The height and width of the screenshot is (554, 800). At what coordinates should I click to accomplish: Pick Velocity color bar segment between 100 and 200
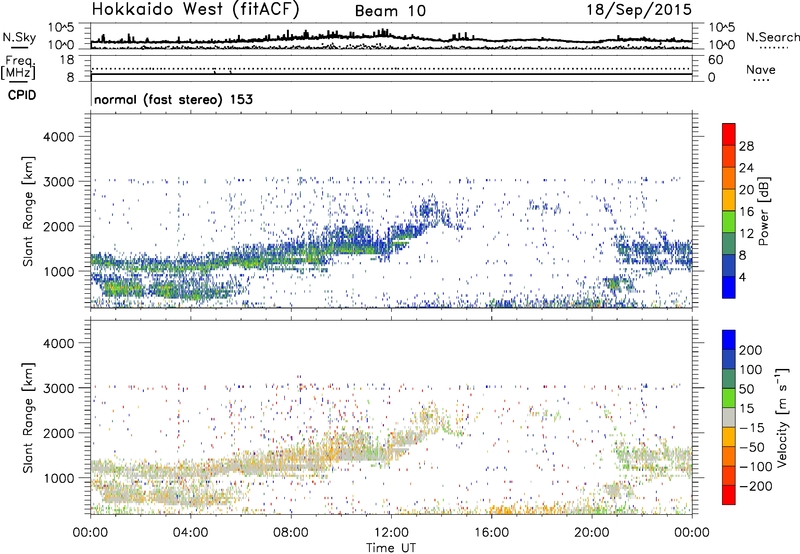[x=729, y=359]
